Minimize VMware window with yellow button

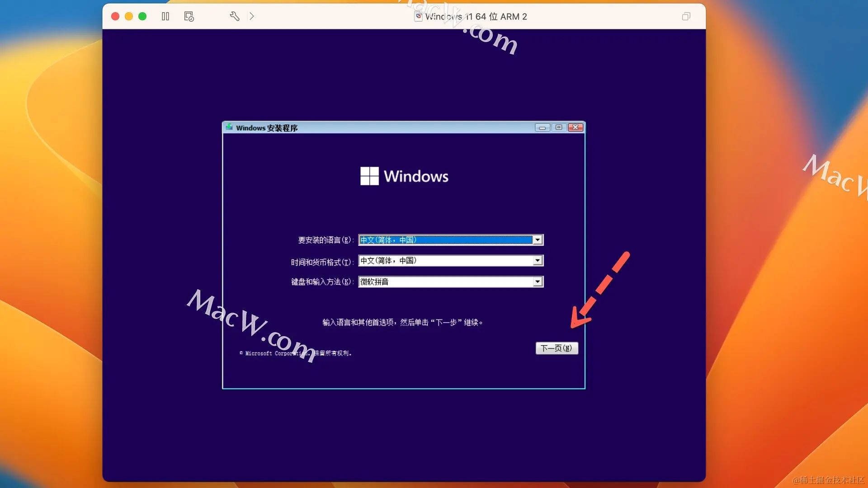(x=129, y=16)
